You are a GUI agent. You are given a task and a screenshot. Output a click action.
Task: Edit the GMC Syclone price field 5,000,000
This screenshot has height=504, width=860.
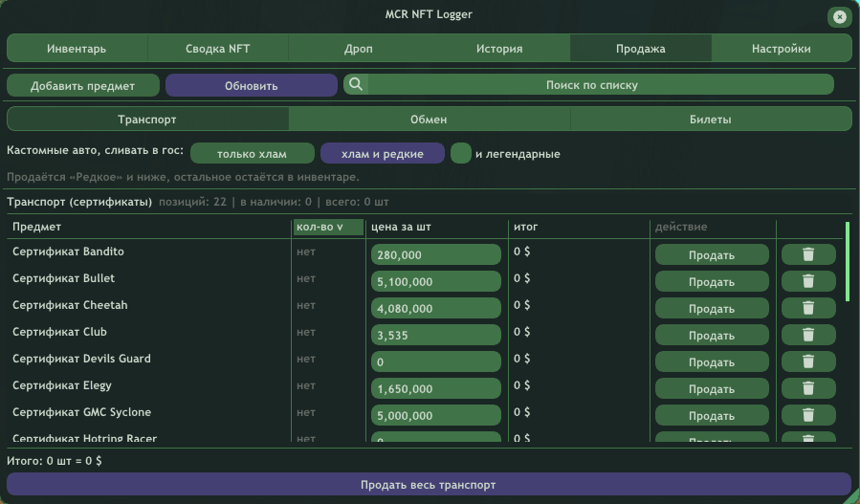coord(436,415)
